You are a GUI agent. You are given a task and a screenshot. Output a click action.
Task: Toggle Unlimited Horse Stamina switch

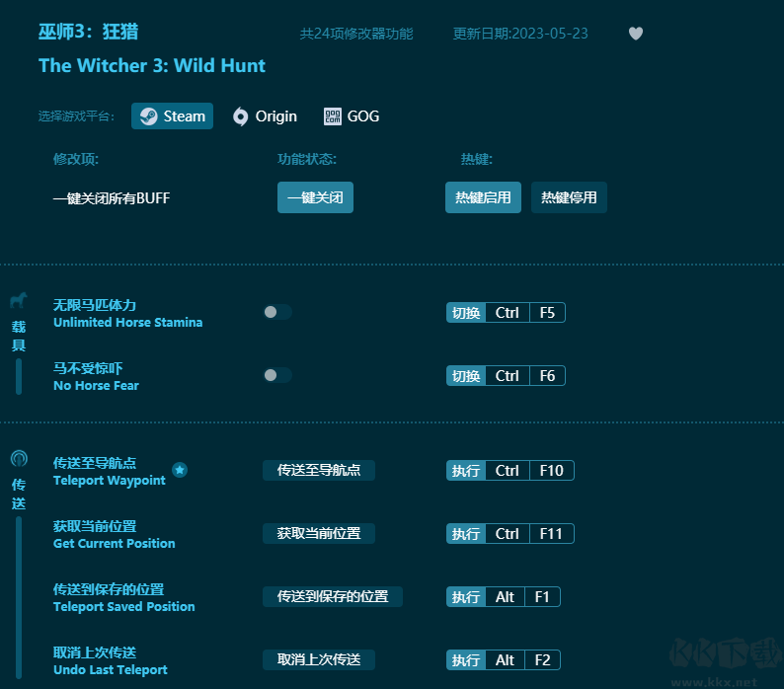point(277,312)
